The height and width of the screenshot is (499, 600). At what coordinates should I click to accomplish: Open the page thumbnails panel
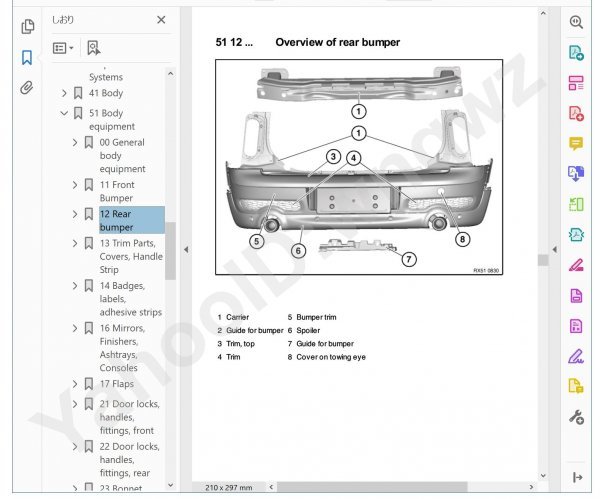click(28, 27)
